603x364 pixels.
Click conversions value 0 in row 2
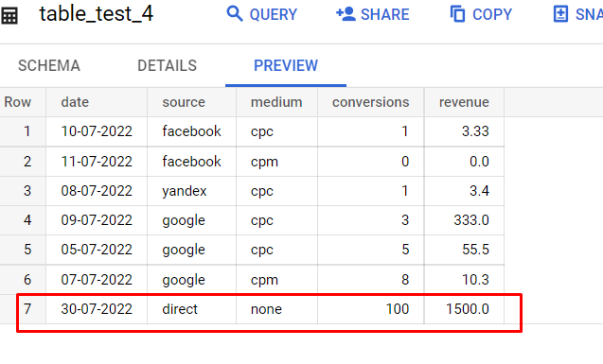coord(405,162)
